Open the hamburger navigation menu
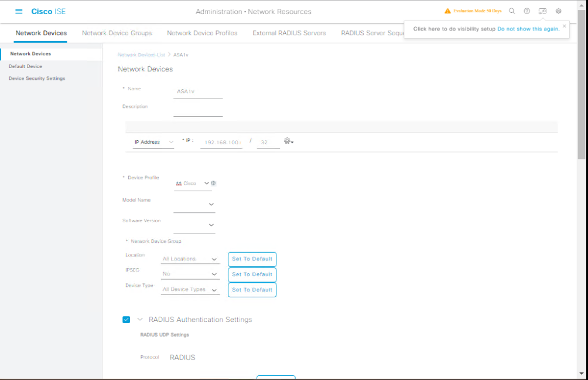 (19, 12)
